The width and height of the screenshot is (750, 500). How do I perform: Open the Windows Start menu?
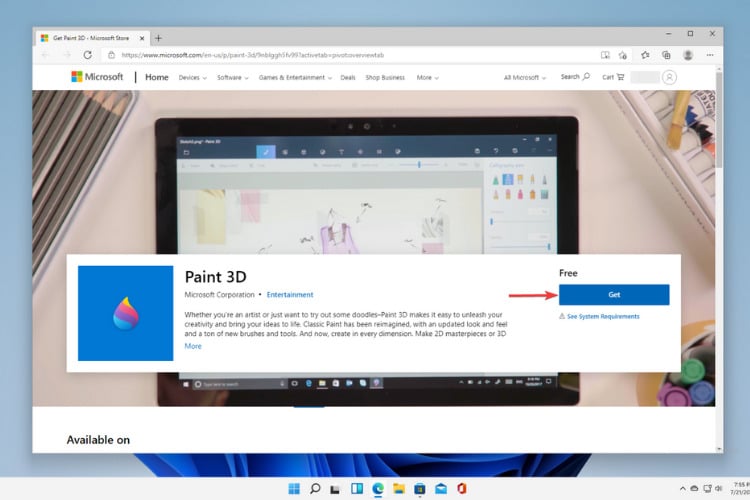(x=294, y=489)
